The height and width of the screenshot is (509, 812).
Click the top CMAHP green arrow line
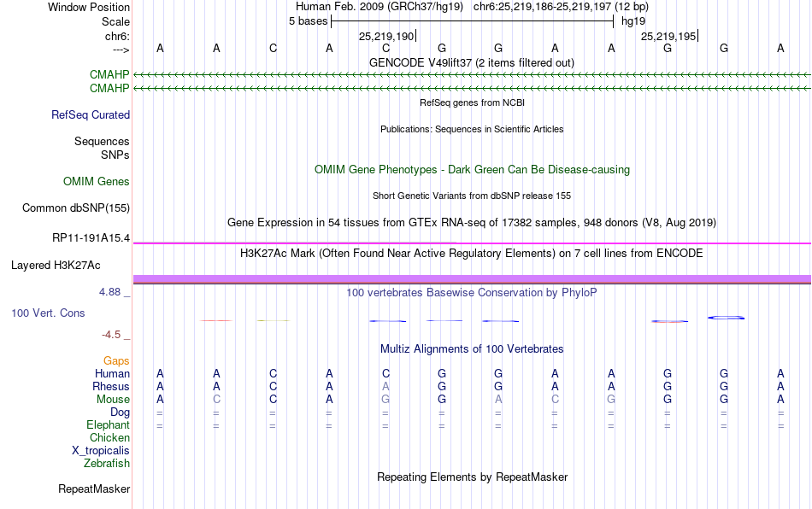[472, 75]
